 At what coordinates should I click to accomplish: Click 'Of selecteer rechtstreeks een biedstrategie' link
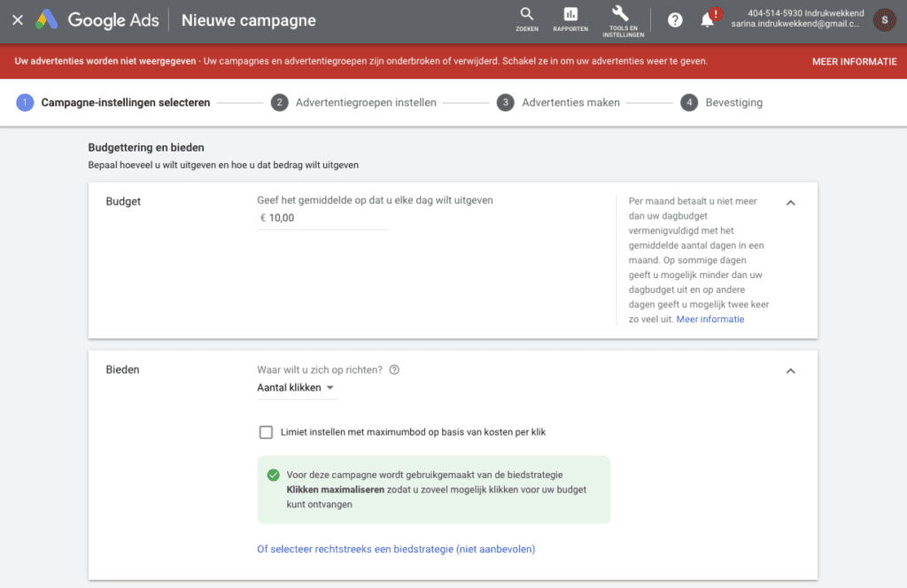point(396,549)
